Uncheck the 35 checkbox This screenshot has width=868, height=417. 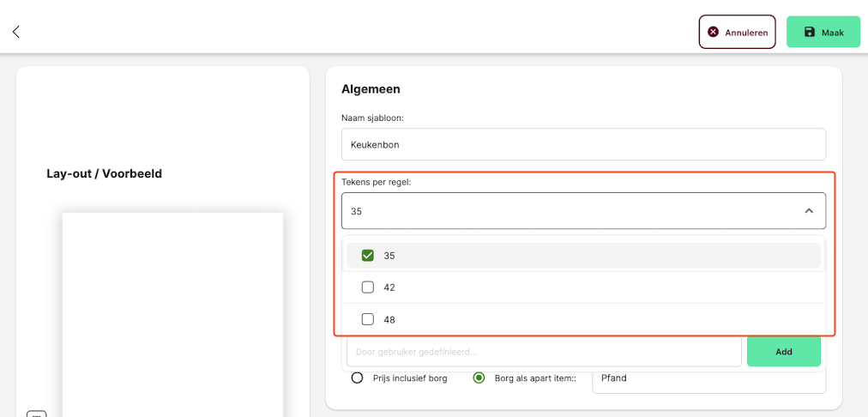pyautogui.click(x=368, y=256)
